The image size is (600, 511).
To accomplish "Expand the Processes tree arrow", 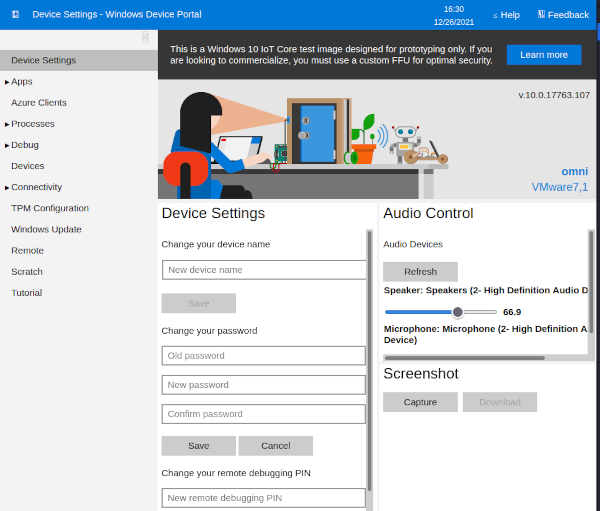I will [7, 124].
